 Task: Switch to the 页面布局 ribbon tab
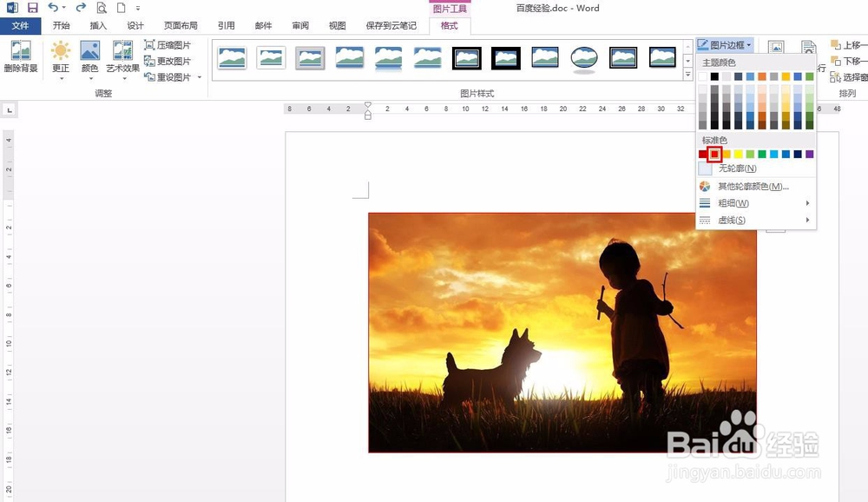181,25
